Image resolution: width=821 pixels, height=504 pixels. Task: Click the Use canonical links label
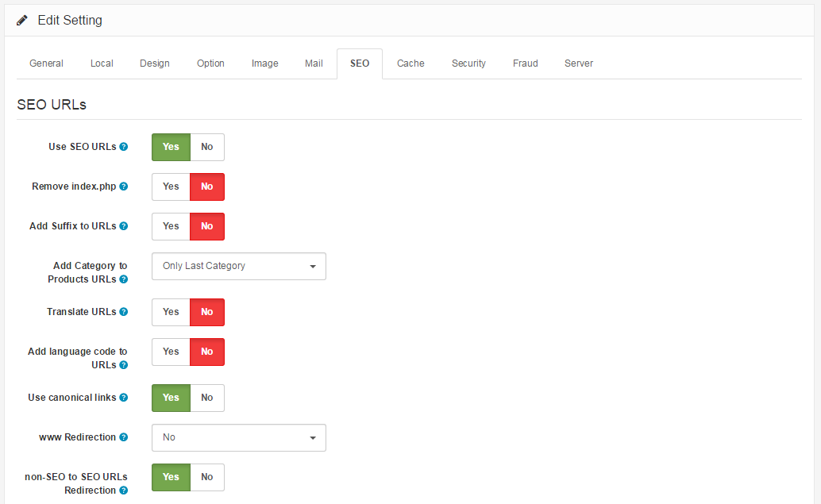(x=71, y=397)
